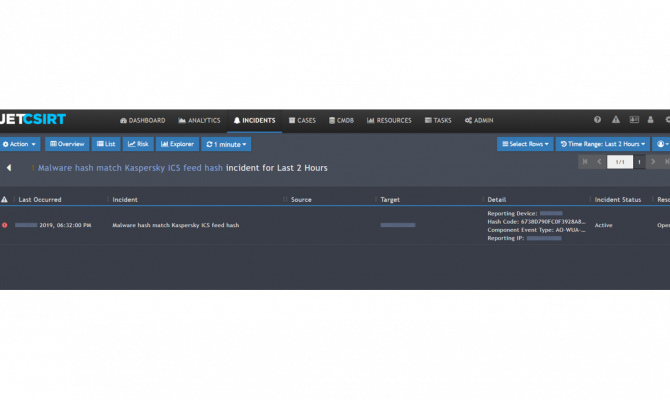Sort by the severity warning column
Viewport: 670px width, 400px height.
(4, 200)
